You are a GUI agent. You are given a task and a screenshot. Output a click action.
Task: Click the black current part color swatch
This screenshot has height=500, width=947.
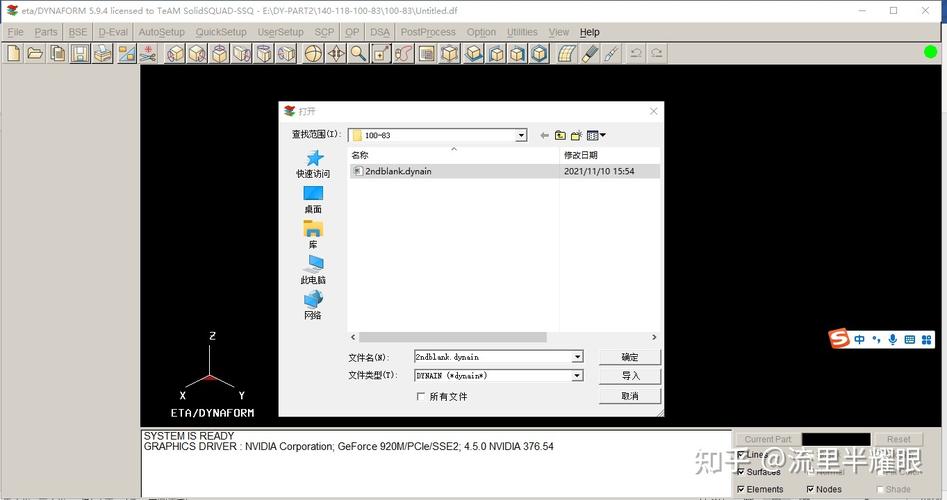click(836, 439)
